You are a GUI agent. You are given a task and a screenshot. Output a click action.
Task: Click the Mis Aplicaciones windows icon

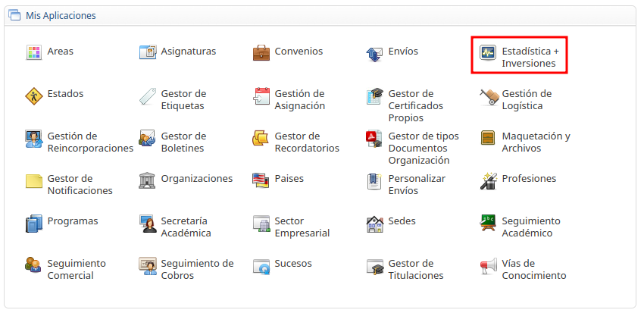[14, 16]
